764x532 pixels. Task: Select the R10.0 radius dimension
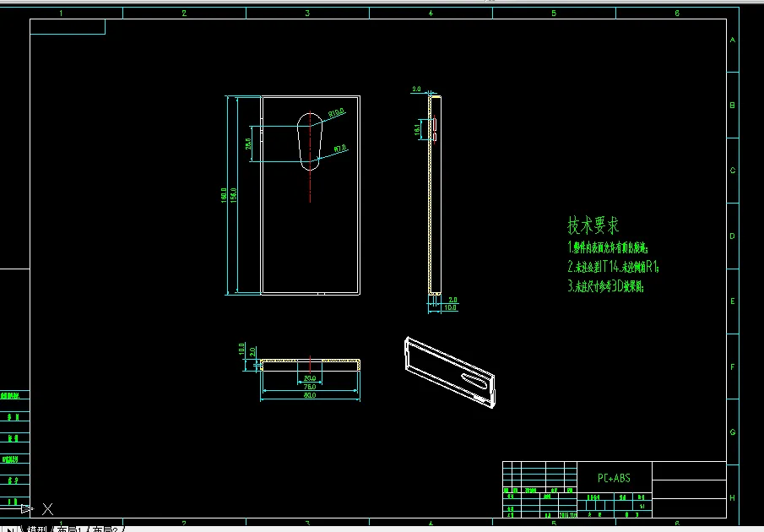click(x=336, y=113)
